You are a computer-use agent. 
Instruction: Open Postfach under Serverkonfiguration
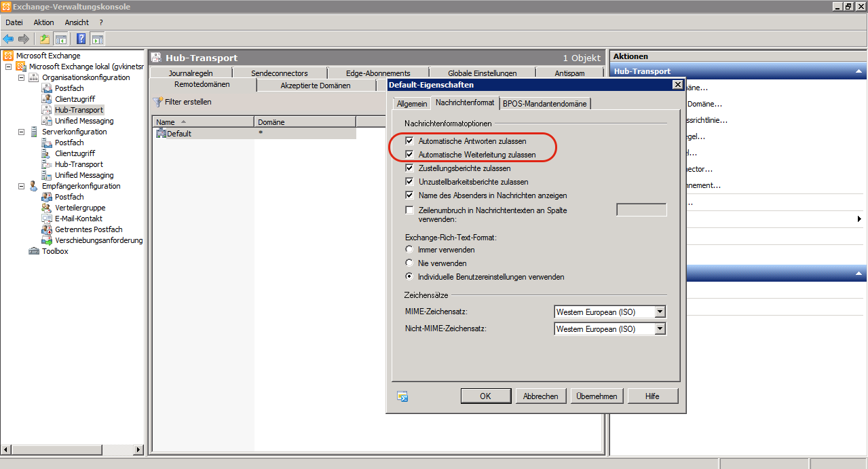[69, 143]
